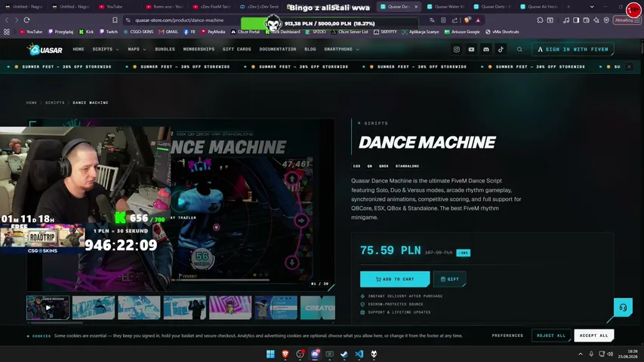Click the browser forward arrow

coord(17,20)
